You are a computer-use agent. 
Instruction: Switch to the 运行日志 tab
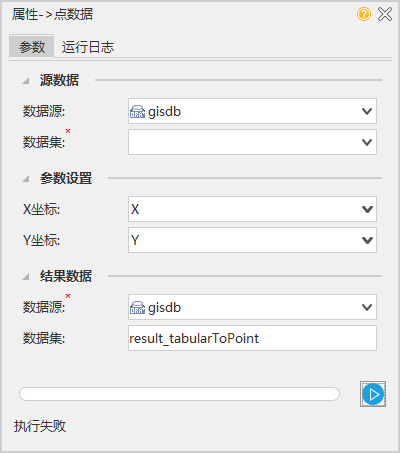coord(88,47)
